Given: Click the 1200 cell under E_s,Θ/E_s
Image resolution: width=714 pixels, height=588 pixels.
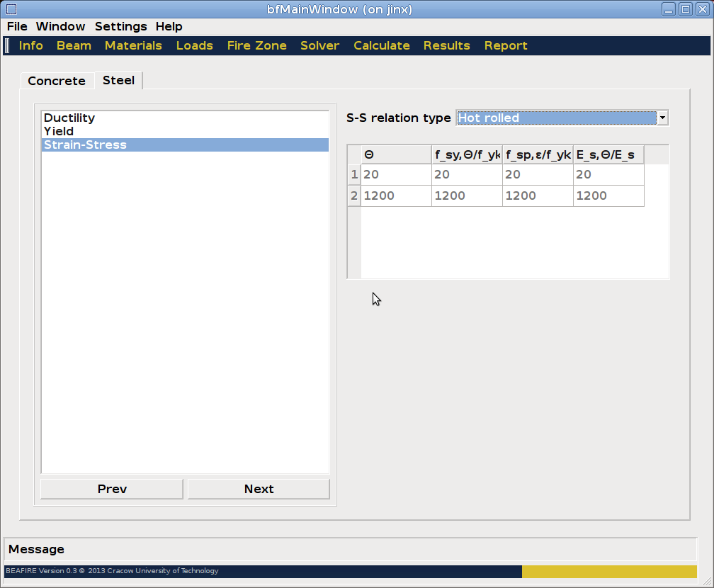Looking at the screenshot, I should (x=608, y=196).
